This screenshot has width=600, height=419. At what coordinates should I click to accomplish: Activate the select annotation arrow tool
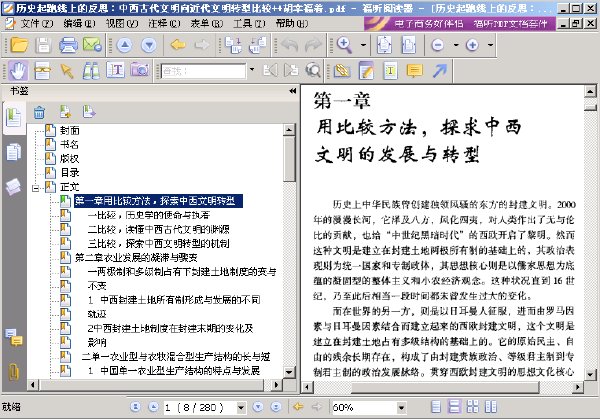coord(67,71)
